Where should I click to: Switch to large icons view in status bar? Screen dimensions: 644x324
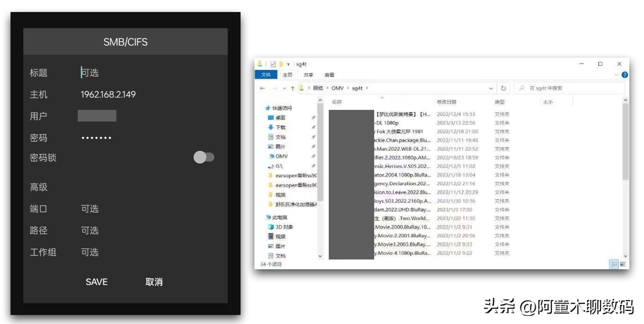point(623,264)
